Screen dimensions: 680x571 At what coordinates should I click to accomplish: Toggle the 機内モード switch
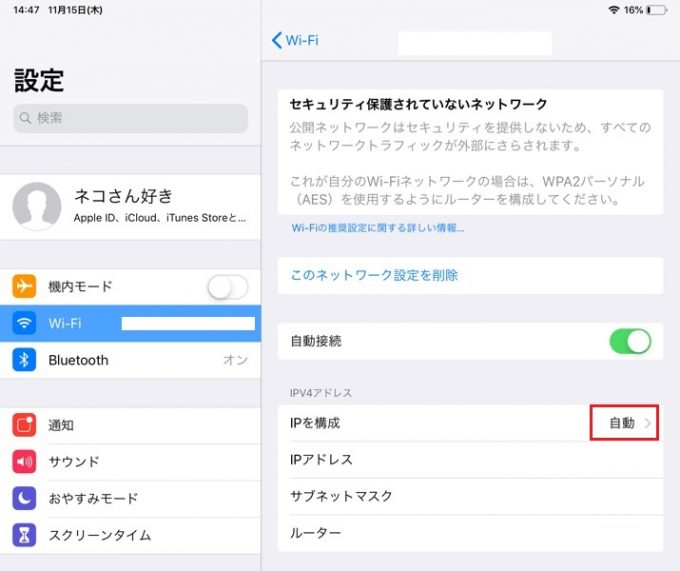click(x=228, y=287)
